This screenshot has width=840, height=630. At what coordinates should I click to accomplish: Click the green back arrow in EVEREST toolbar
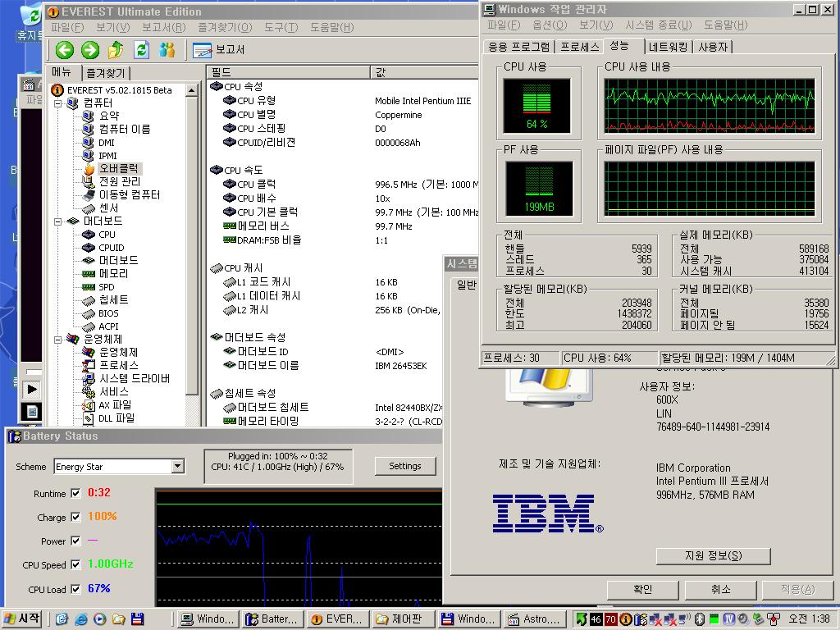64,50
